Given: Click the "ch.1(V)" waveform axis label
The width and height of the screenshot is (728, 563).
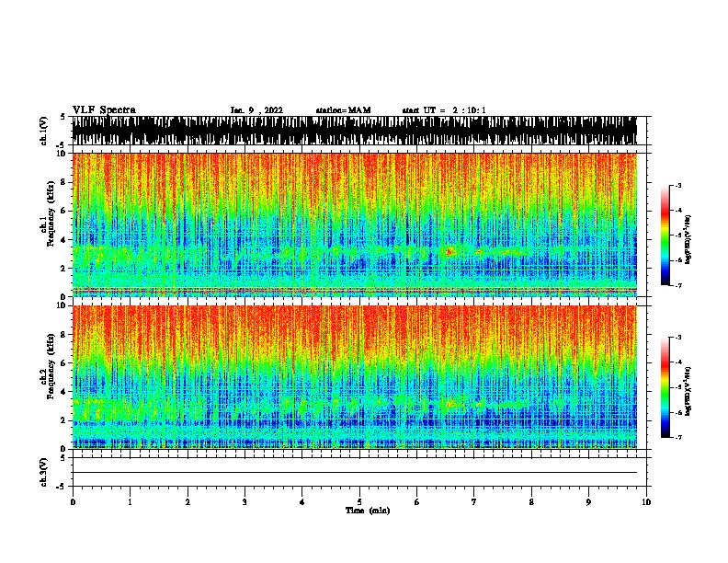Looking at the screenshot, I should tap(44, 131).
